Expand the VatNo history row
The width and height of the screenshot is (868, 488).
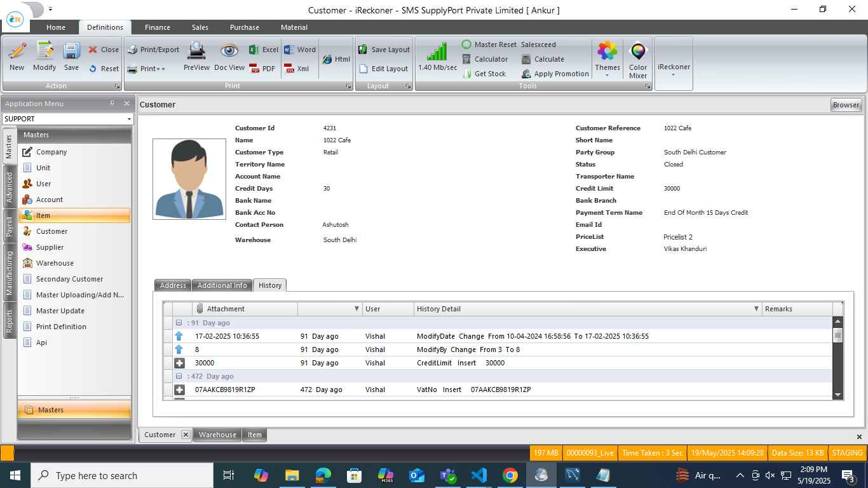coord(179,390)
